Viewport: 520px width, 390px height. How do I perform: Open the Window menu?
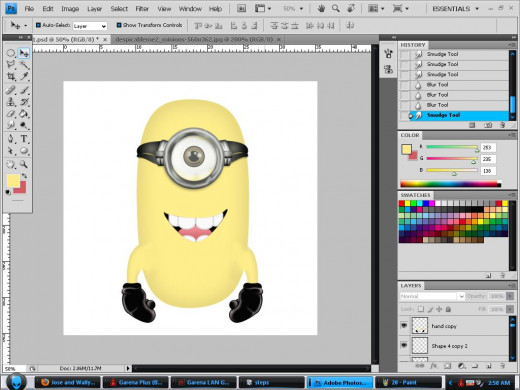click(x=190, y=9)
